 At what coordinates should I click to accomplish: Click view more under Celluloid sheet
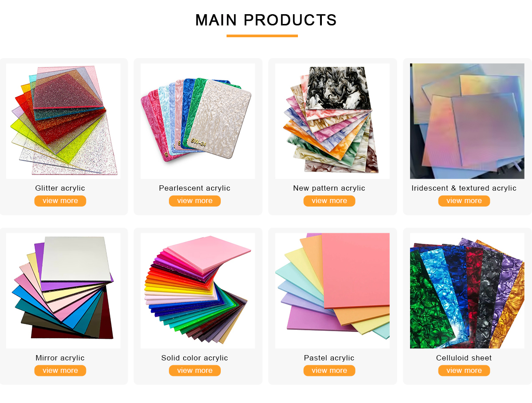tap(464, 371)
